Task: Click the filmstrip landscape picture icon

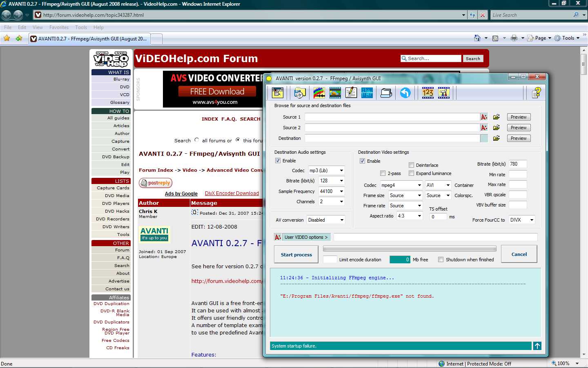Action: [x=335, y=93]
